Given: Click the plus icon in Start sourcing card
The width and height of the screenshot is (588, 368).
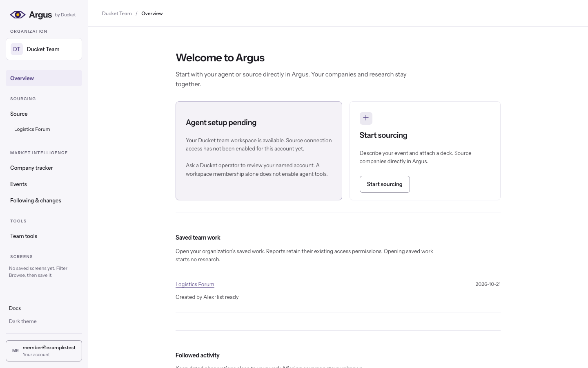Looking at the screenshot, I should coord(366,118).
